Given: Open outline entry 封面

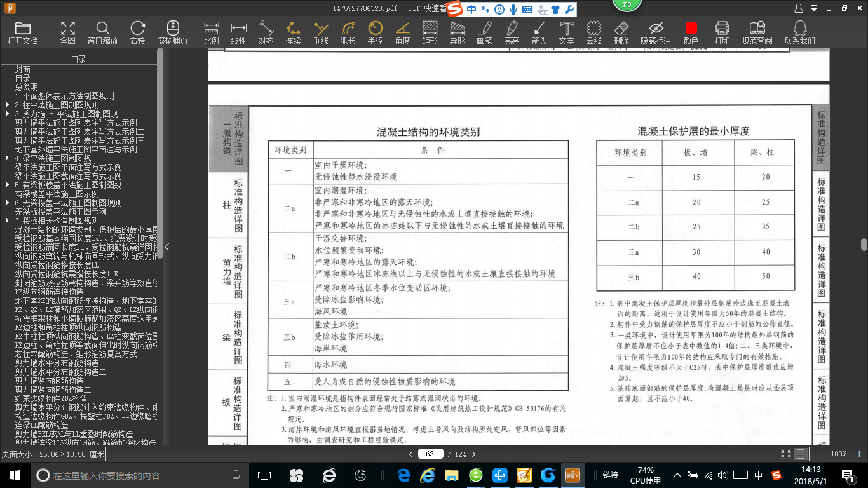Looking at the screenshot, I should point(23,69).
